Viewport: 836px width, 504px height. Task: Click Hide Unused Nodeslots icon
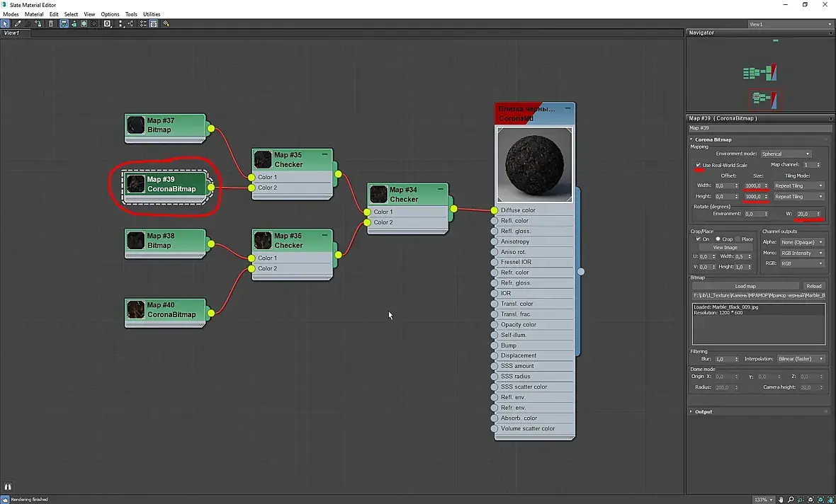point(74,23)
